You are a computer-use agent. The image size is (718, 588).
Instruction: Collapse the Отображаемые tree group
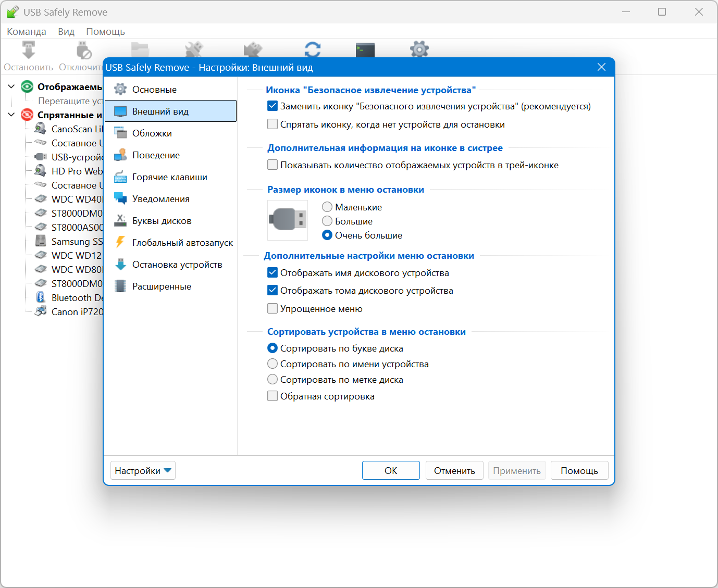click(x=11, y=86)
